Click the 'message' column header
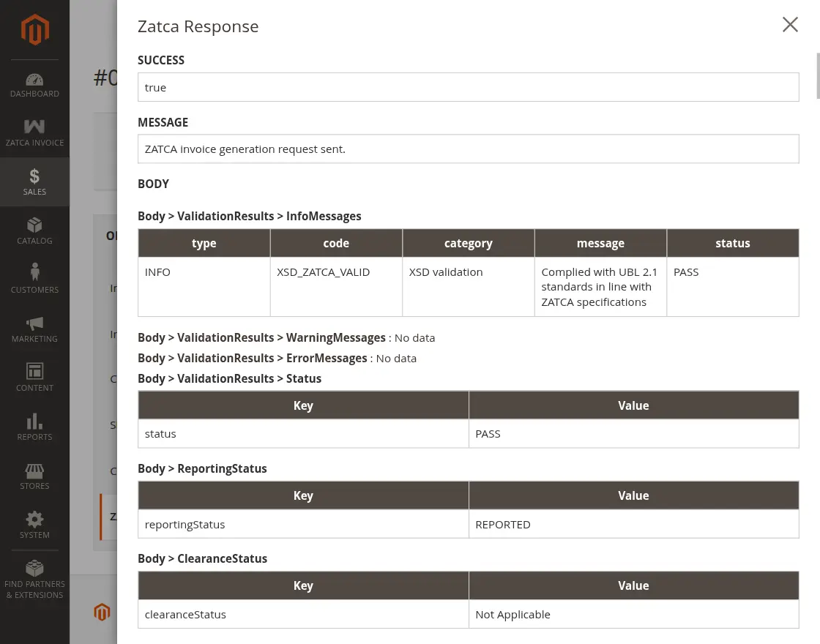The width and height of the screenshot is (820, 644). click(600, 243)
